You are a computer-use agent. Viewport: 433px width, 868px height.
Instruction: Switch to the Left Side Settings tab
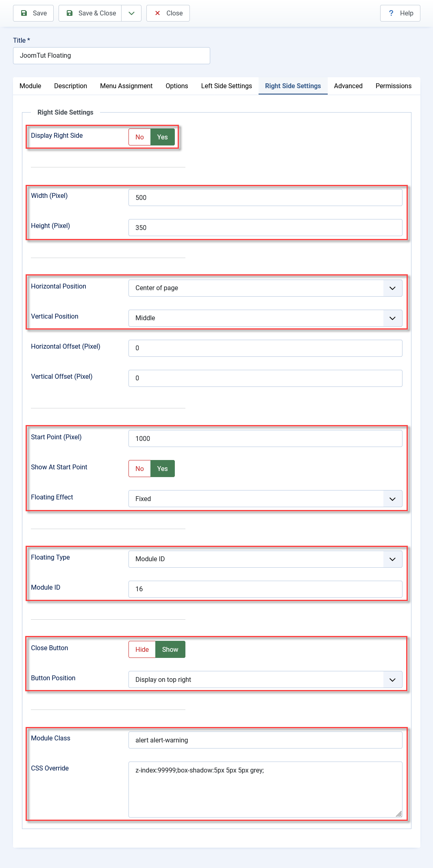pos(226,86)
